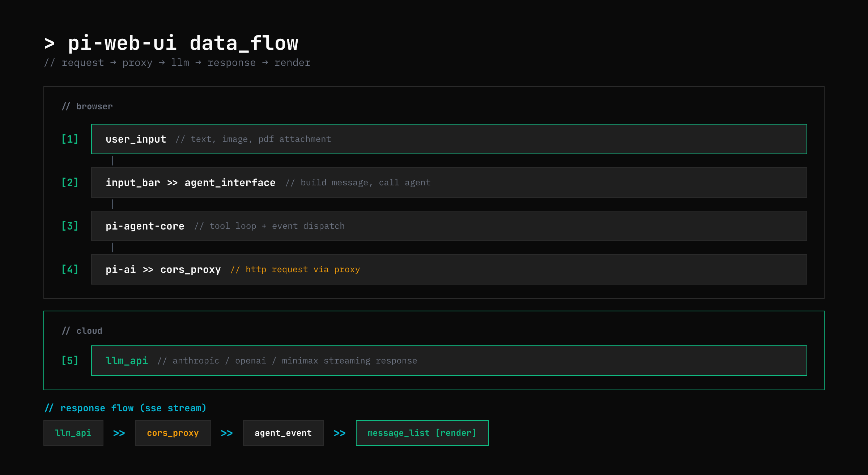Click the llm_api chip in response flow
868x475 pixels.
[x=73, y=433]
